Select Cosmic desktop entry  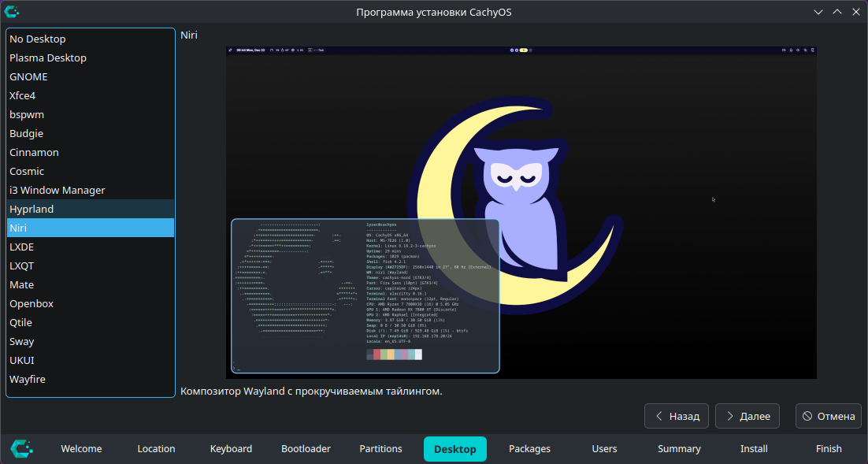[91, 170]
